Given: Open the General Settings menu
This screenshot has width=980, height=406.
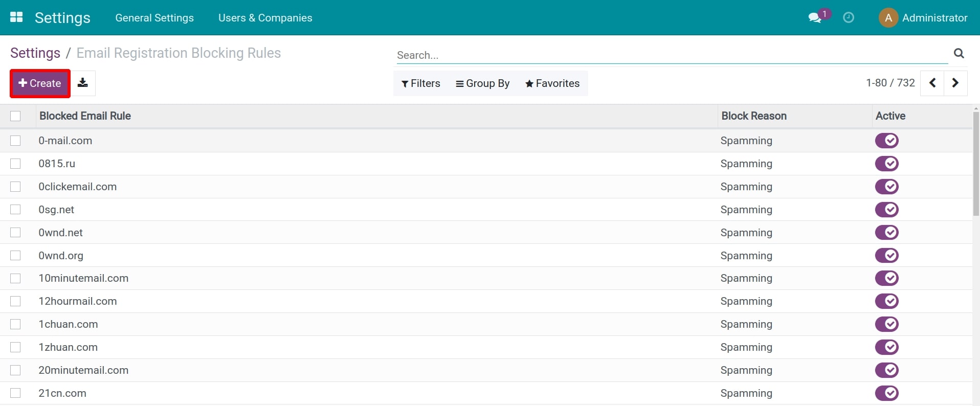Looking at the screenshot, I should tap(154, 18).
